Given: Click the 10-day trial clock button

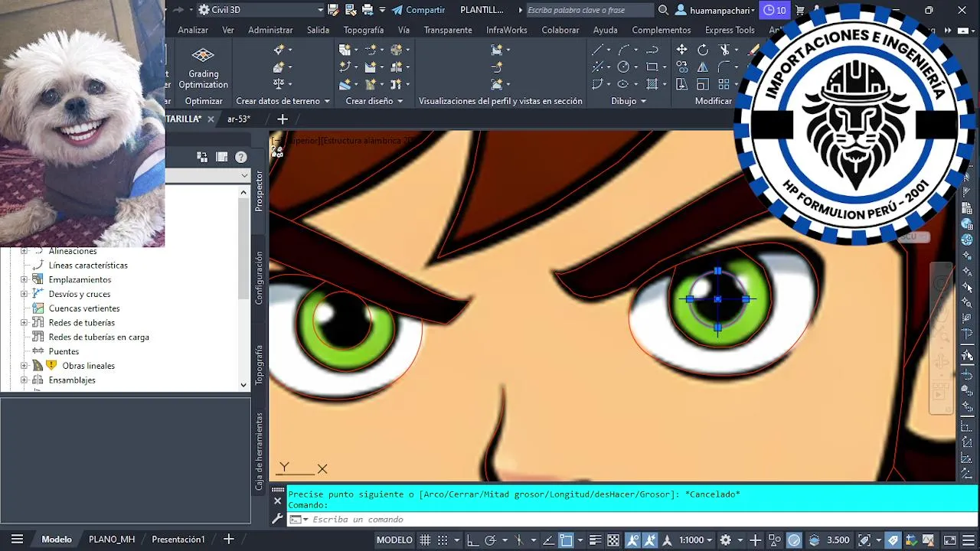Looking at the screenshot, I should tap(775, 10).
